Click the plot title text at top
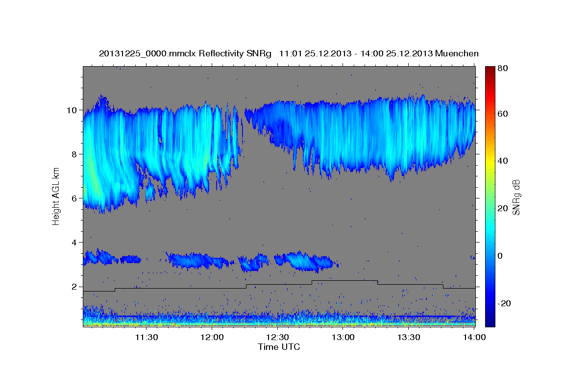Image resolution: width=588 pixels, height=392 pixels. pyautogui.click(x=289, y=53)
